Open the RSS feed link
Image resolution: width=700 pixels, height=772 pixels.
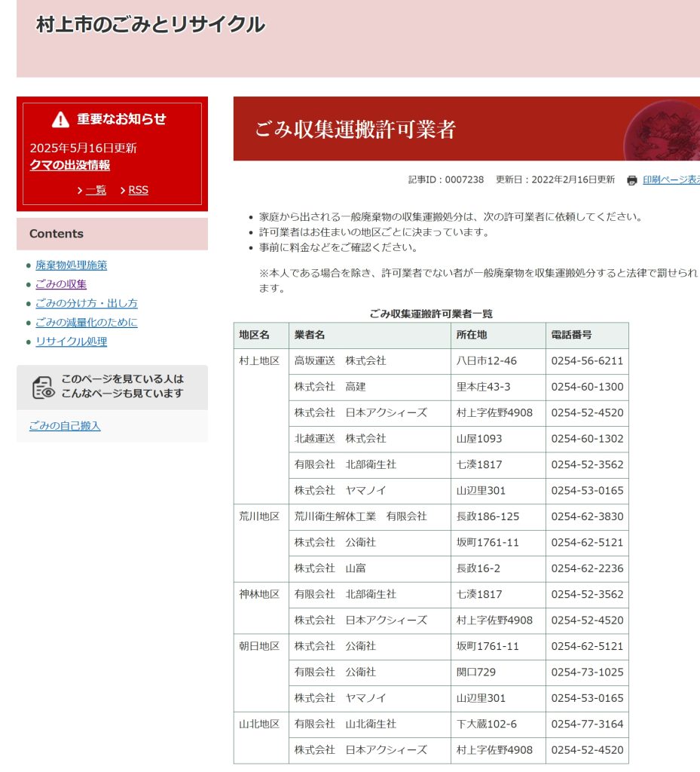(138, 190)
